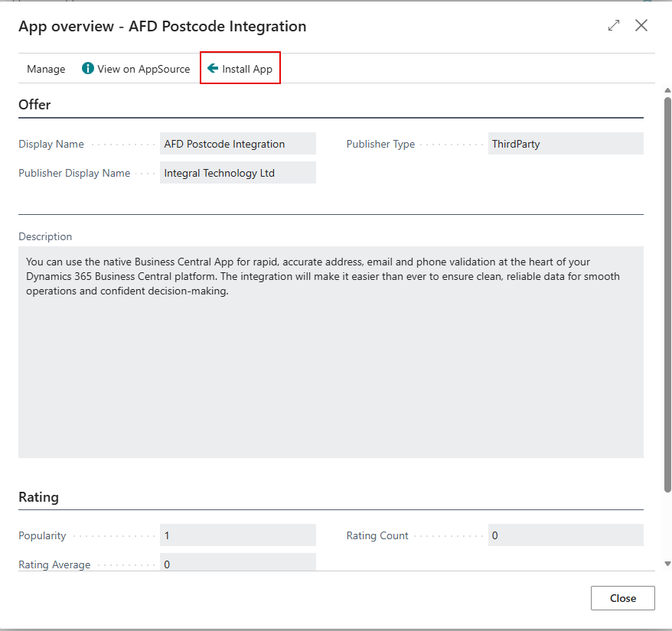
Task: Click the View on AppSource text link
Action: pyautogui.click(x=144, y=69)
